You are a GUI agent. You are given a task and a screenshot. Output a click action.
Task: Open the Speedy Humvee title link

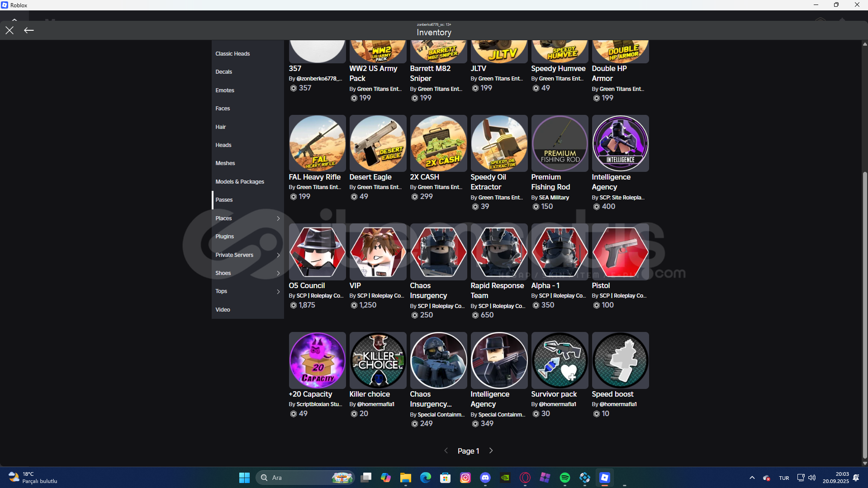(558, 68)
